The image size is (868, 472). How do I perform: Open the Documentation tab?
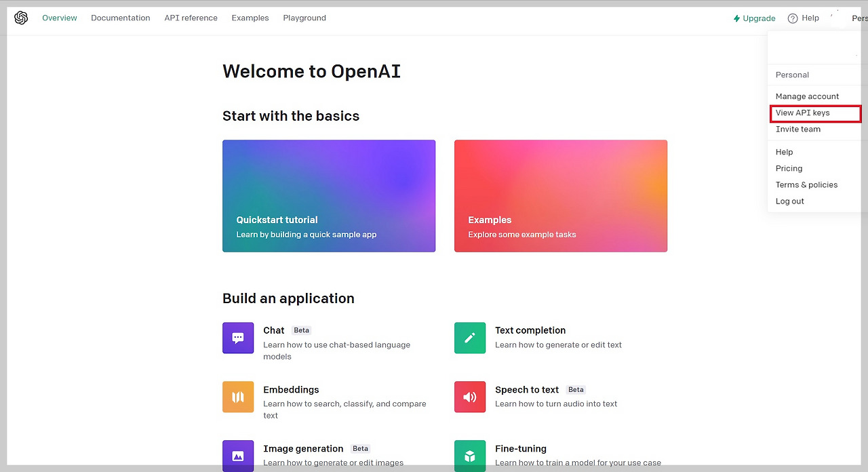[121, 18]
